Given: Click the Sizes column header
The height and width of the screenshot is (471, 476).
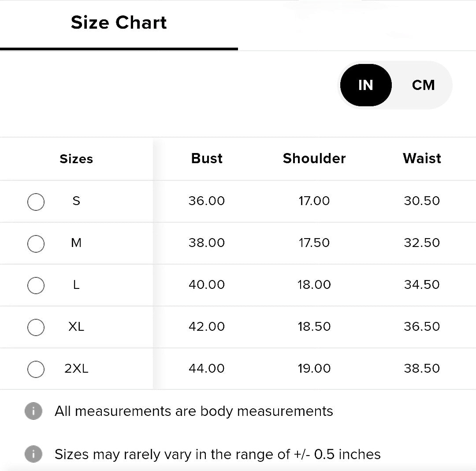Looking at the screenshot, I should tap(76, 159).
